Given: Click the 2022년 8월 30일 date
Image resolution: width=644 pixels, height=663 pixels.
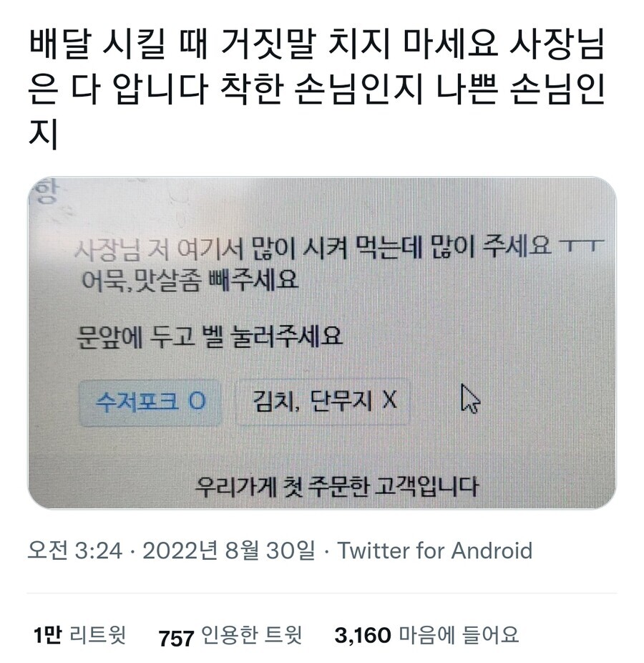Looking at the screenshot, I should [x=228, y=551].
